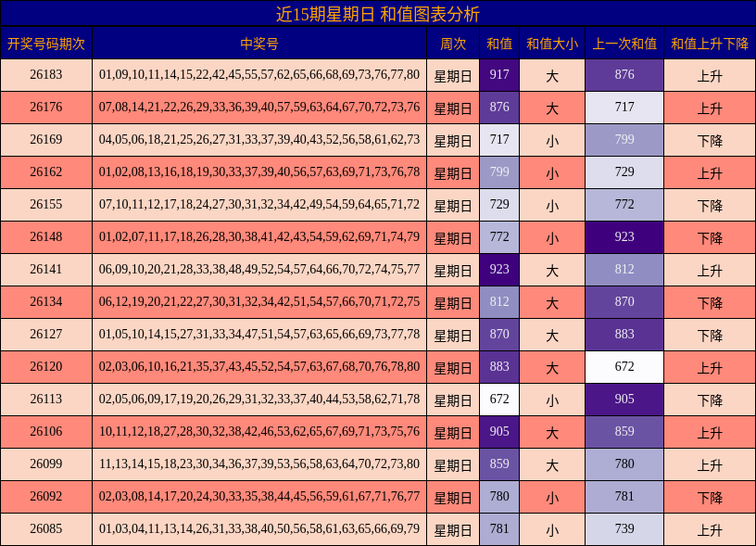Viewport: 756px width, 546px height.
Task: Click the 905 sum value in row 26106
Action: point(499,432)
